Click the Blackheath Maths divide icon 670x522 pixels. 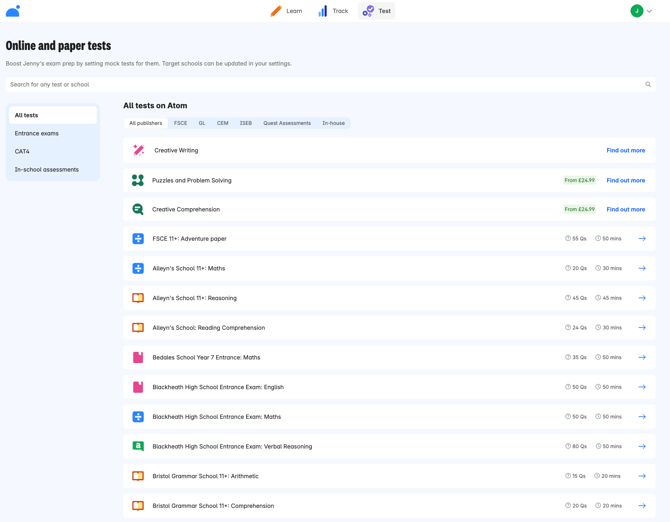point(138,416)
